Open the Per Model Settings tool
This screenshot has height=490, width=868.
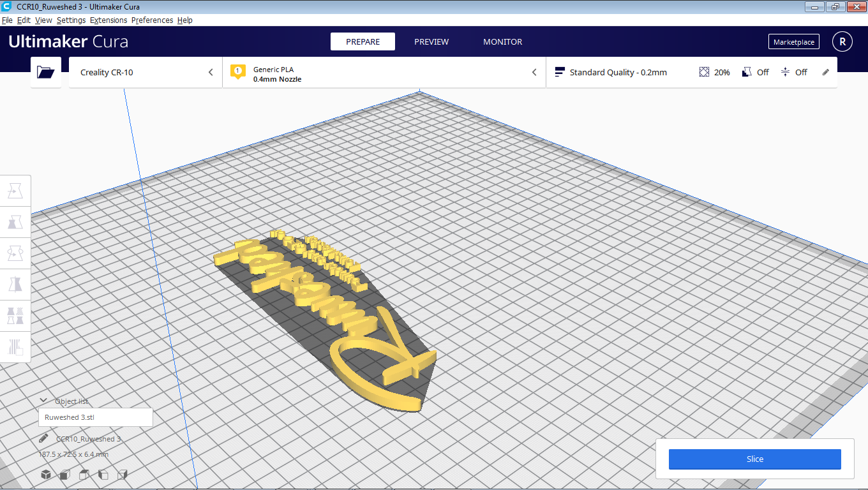[x=15, y=315]
